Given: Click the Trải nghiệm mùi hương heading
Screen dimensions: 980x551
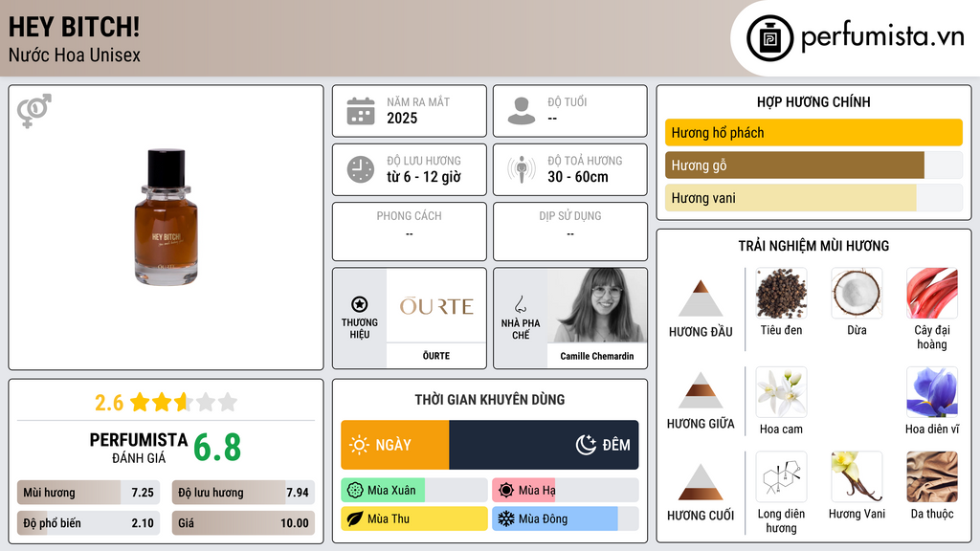Looking at the screenshot, I should (813, 246).
